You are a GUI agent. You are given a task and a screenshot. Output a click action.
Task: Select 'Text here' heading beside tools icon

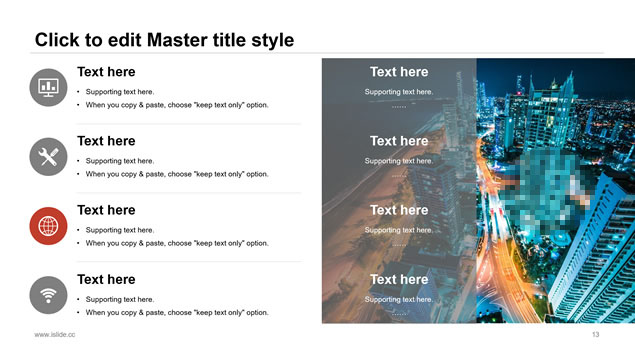pyautogui.click(x=106, y=141)
